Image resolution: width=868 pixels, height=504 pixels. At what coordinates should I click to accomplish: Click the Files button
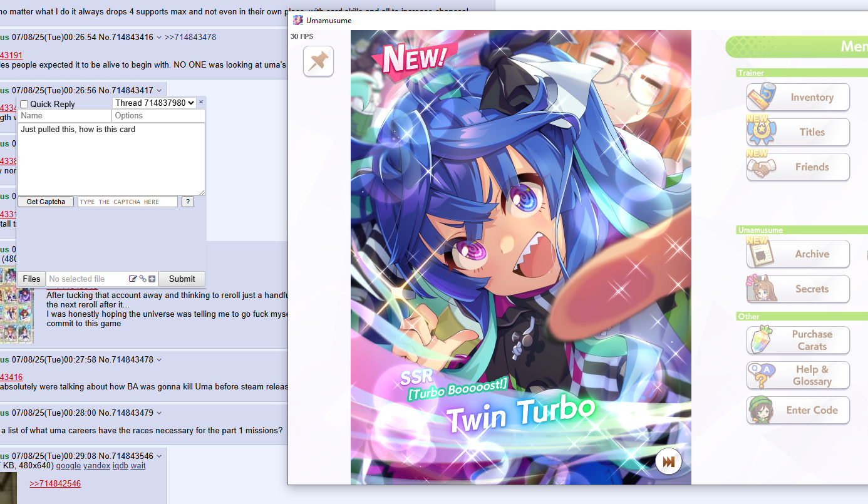[x=31, y=279]
